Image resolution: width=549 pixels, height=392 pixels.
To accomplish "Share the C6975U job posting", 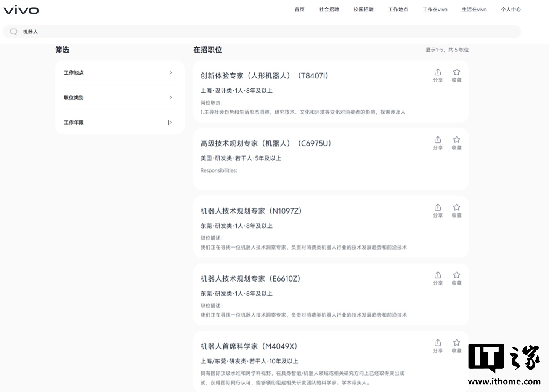I will click(x=438, y=143).
